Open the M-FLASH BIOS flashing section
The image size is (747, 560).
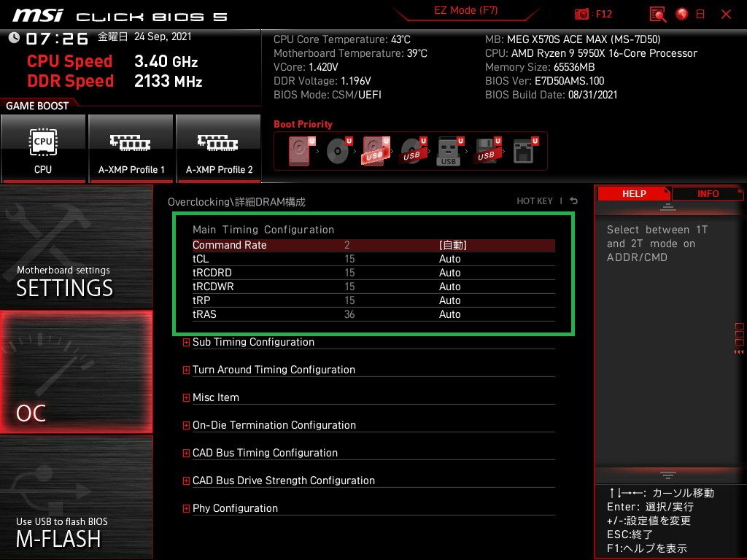point(76,497)
